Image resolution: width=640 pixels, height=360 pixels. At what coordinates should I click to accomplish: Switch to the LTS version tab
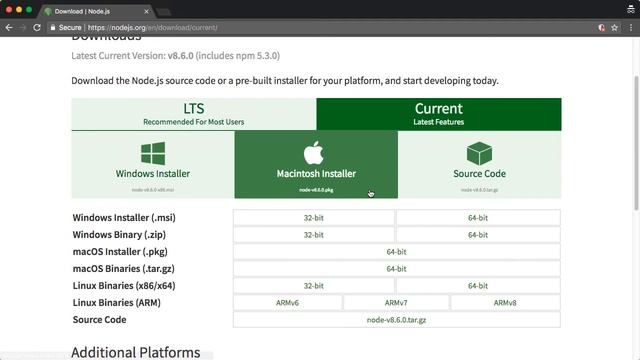[x=194, y=114]
